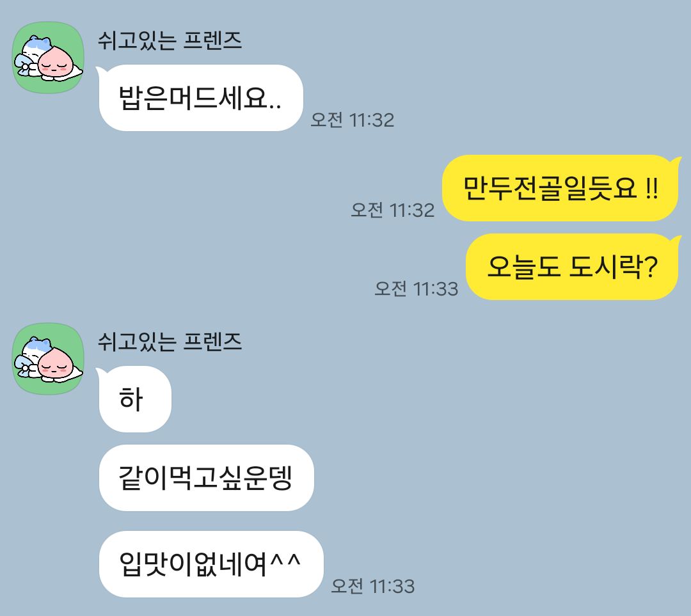Image resolution: width=691 pixels, height=616 pixels.
Task: Click the ^^ emoticon in last message
Action: tap(285, 560)
